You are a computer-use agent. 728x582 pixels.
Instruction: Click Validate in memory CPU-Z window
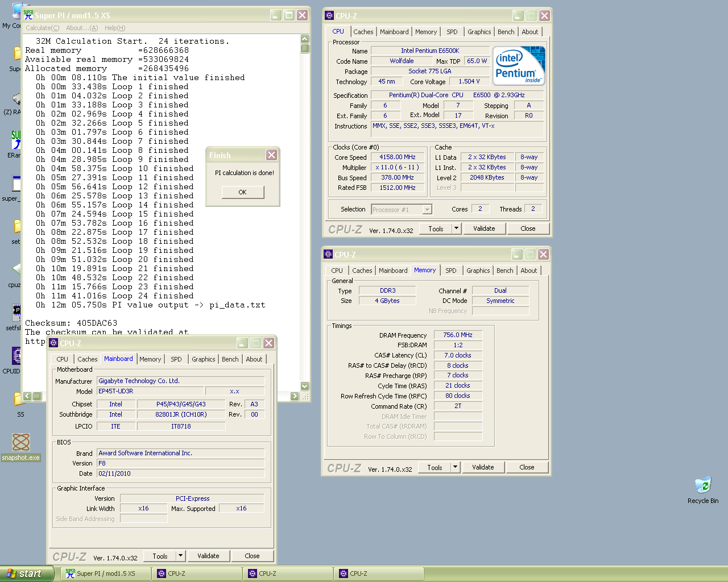coord(483,467)
